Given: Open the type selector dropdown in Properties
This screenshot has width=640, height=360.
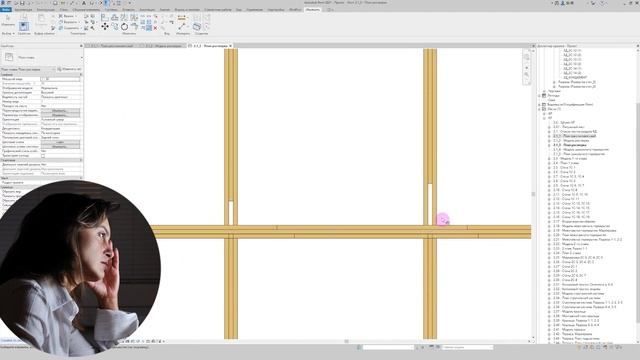Looking at the screenshot, I should (81, 58).
